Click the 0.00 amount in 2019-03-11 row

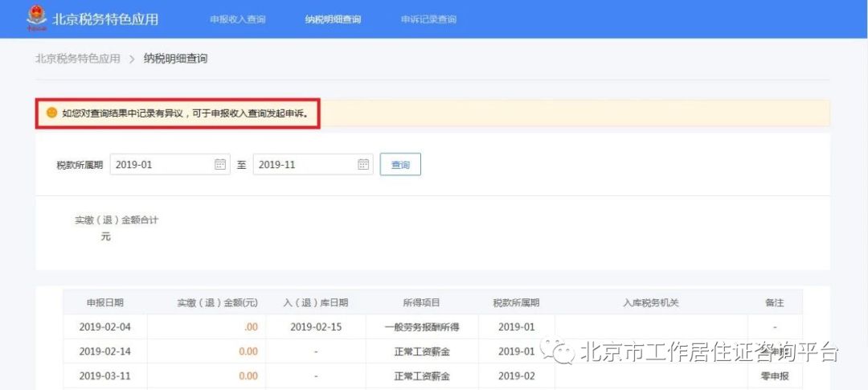248,376
